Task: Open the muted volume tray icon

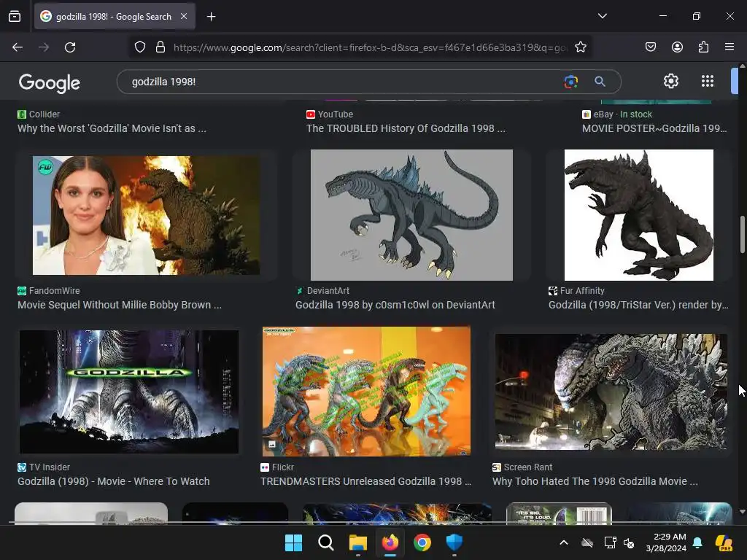Action: click(629, 542)
